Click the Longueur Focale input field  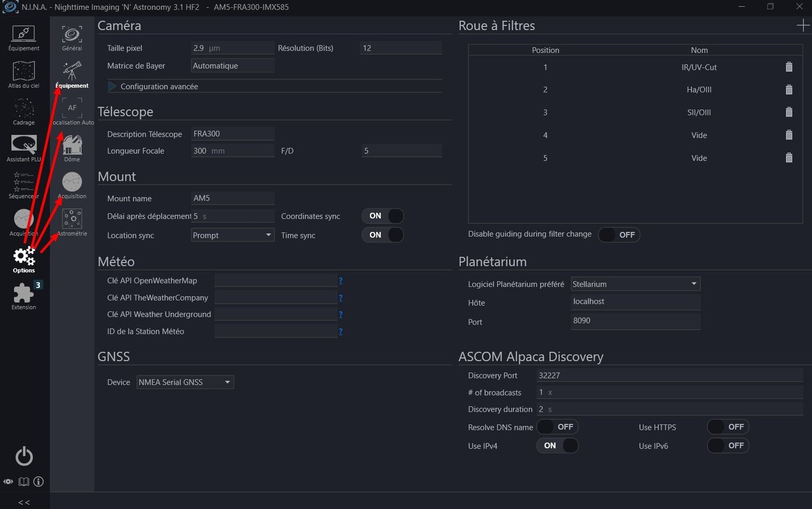click(x=233, y=151)
